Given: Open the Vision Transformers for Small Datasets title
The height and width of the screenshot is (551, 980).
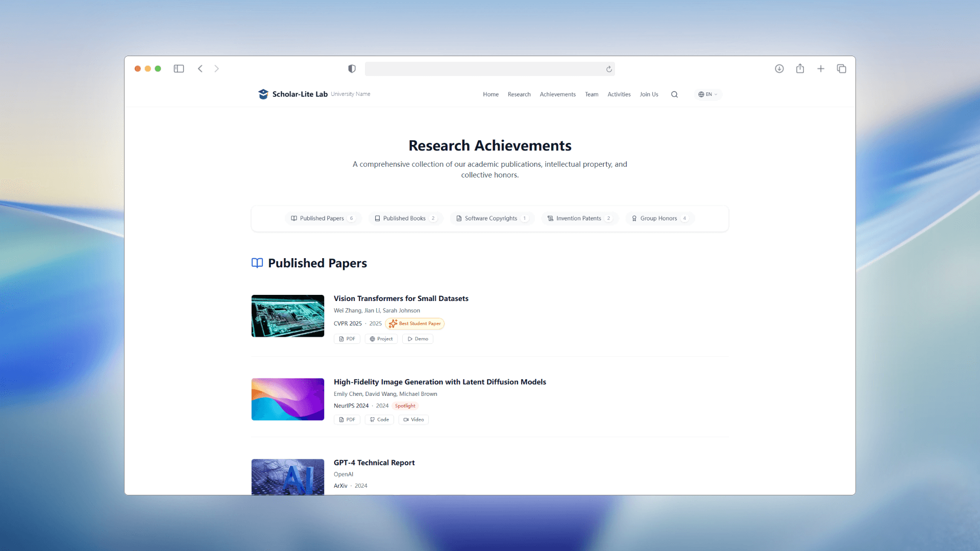Looking at the screenshot, I should 401,298.
